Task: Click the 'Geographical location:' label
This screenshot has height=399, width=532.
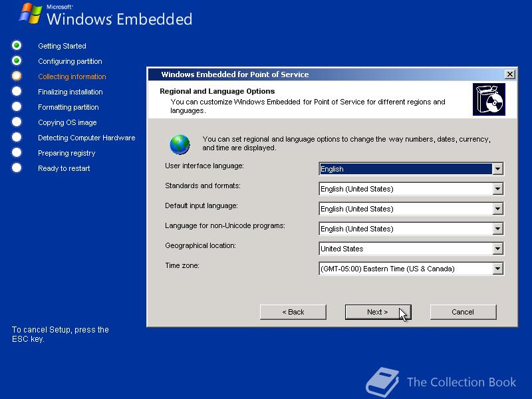Action: click(200, 245)
